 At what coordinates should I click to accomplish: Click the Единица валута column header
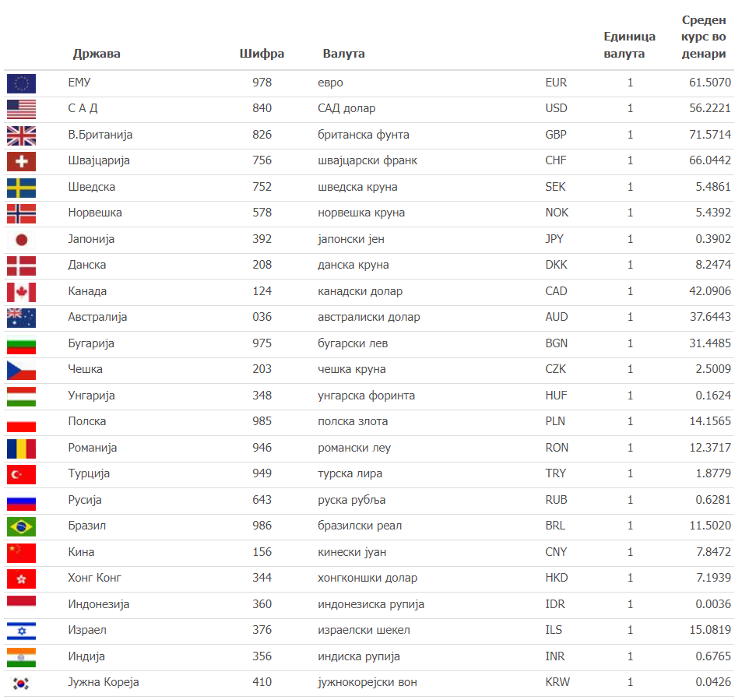[629, 45]
